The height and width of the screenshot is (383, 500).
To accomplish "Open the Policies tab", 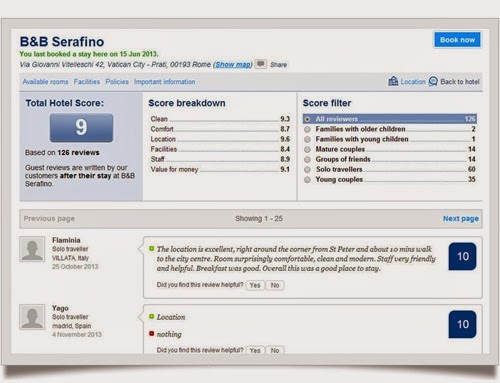I will [x=117, y=82].
